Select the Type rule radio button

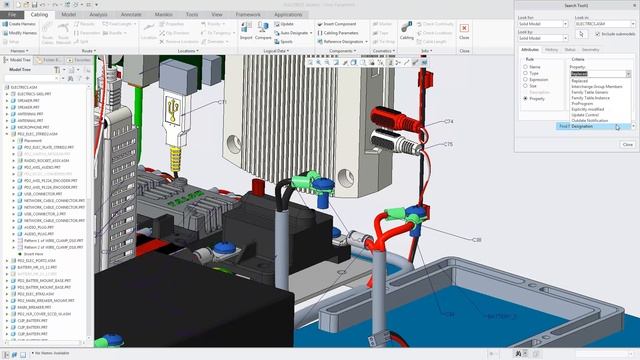pos(526,73)
